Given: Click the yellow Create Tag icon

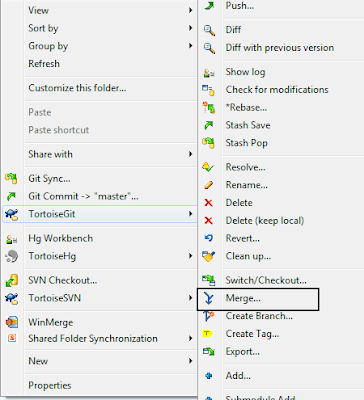Looking at the screenshot, I should (208, 333).
